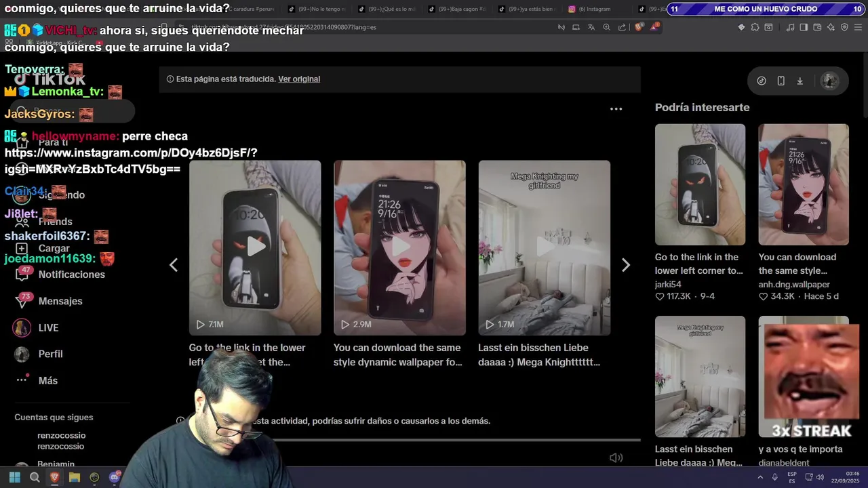Open the Brave hamburger menu
Image resolution: width=868 pixels, height=488 pixels.
coord(858,27)
